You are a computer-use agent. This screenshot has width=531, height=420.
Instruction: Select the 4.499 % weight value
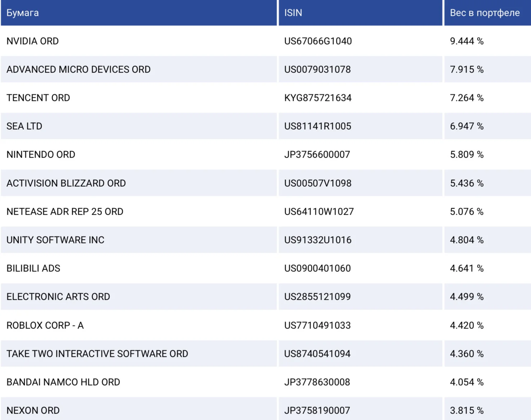pyautogui.click(x=467, y=297)
